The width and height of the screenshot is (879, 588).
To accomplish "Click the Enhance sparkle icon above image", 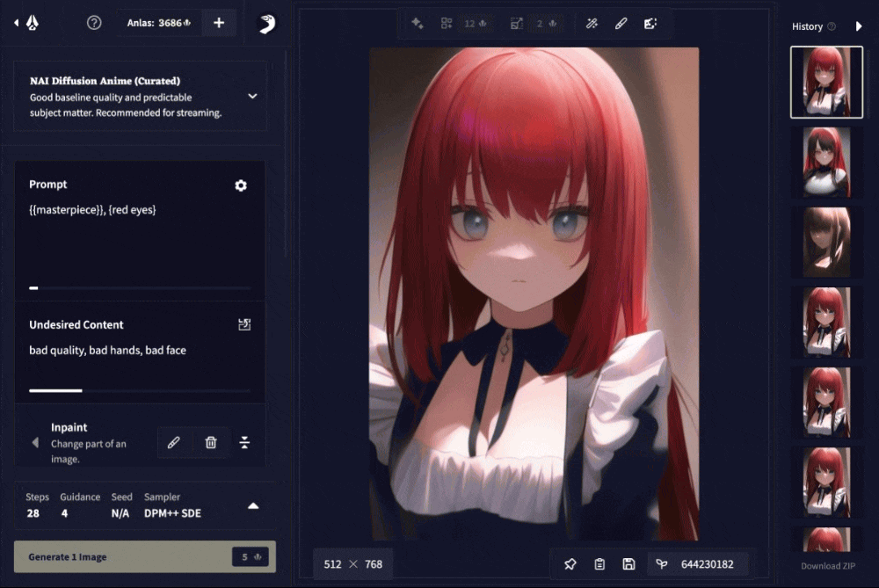I will point(418,24).
